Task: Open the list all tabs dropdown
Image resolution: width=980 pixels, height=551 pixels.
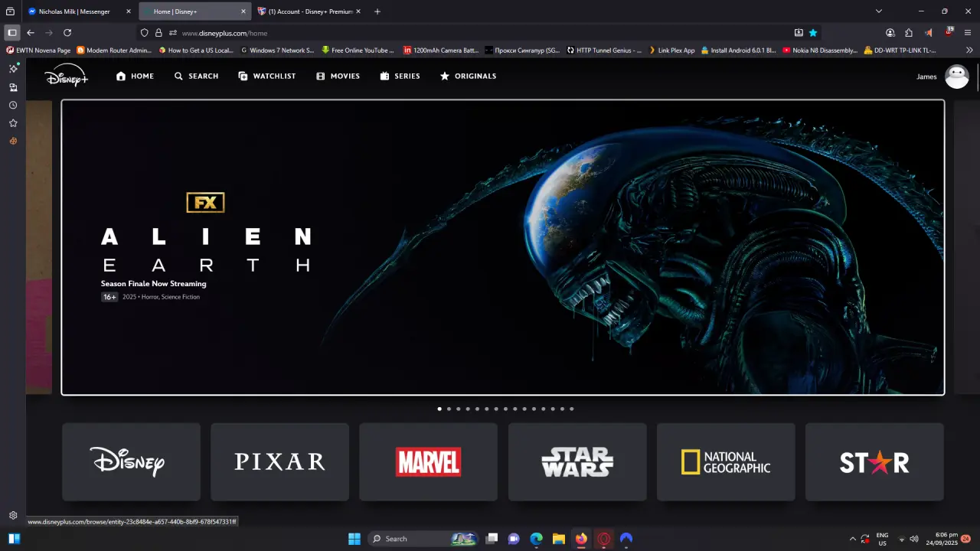Action: point(879,11)
